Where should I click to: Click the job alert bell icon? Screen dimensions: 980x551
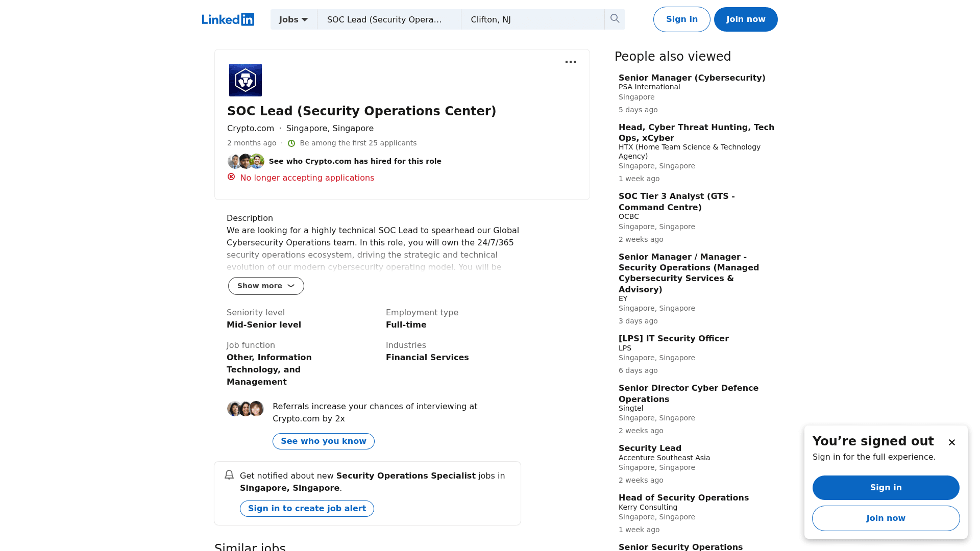(229, 475)
